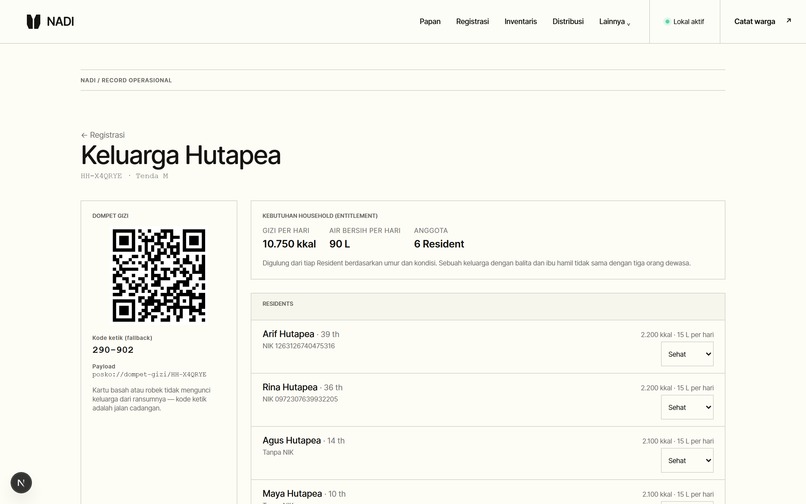The image size is (806, 504).
Task: Click the Arif Hutapea name
Action: (288, 334)
